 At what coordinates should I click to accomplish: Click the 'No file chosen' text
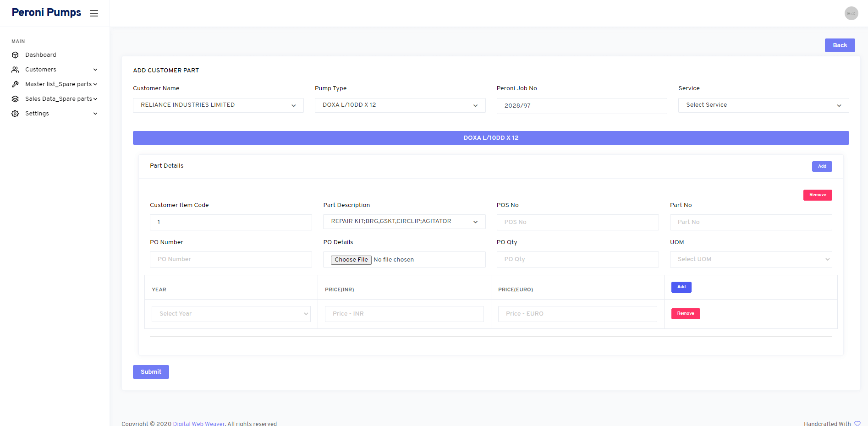pyautogui.click(x=394, y=260)
